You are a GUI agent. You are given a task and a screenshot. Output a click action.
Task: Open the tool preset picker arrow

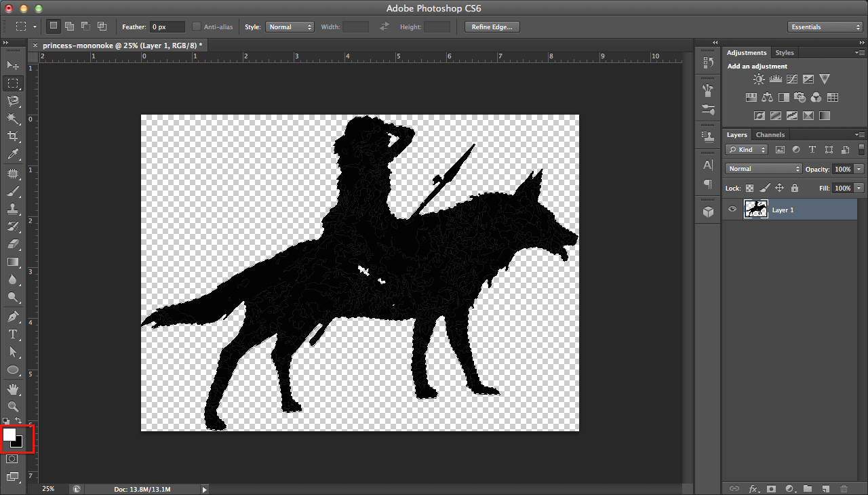tap(35, 27)
